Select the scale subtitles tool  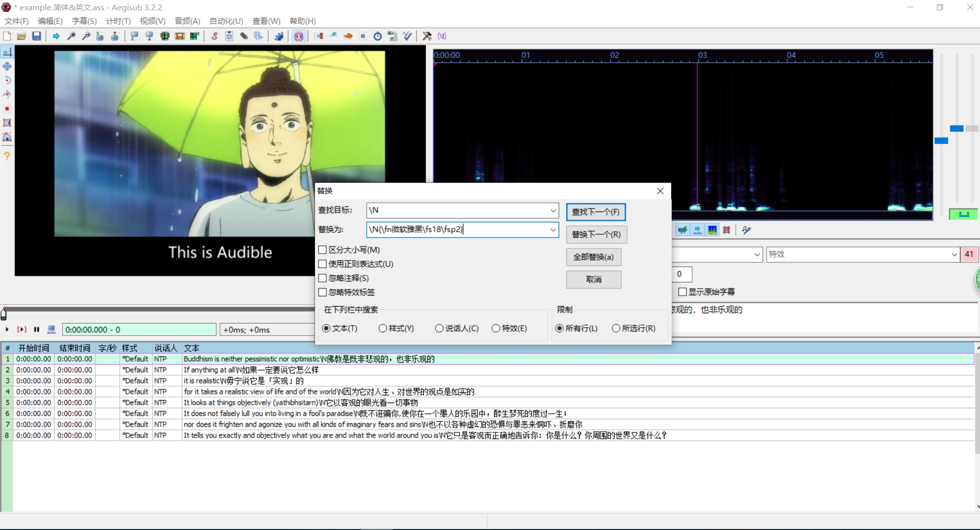point(7,109)
